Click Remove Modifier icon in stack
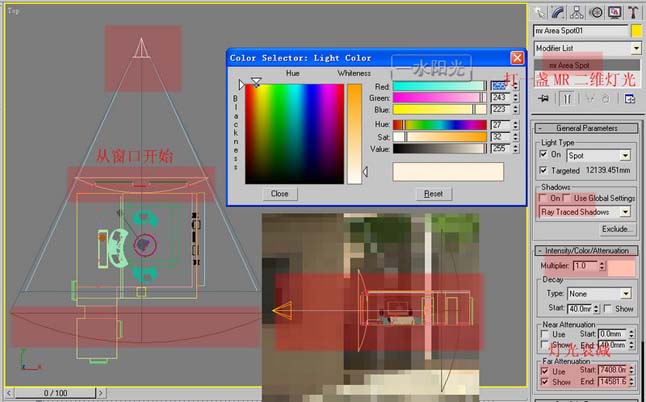The image size is (646, 402). point(606,98)
